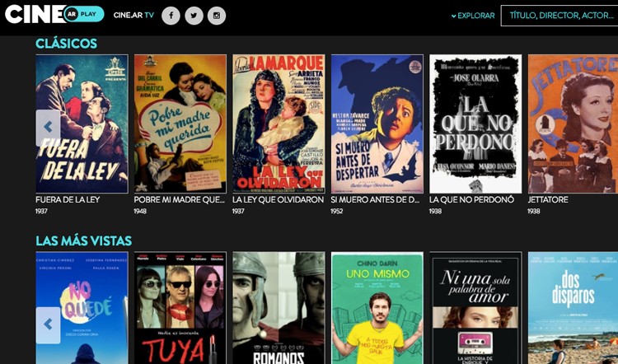The width and height of the screenshot is (618, 364).
Task: Click previous arrow in Clásicos carousel
Action: 48,128
